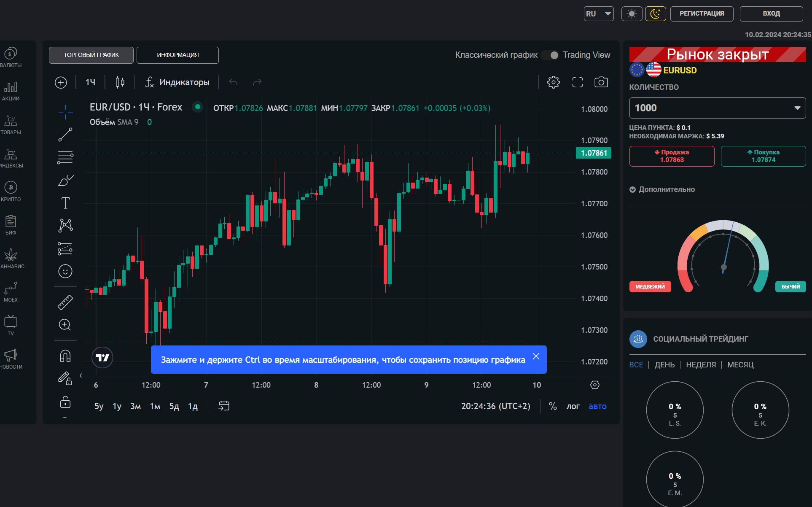
Task: Open the quantity 1000 dropdown
Action: click(718, 108)
